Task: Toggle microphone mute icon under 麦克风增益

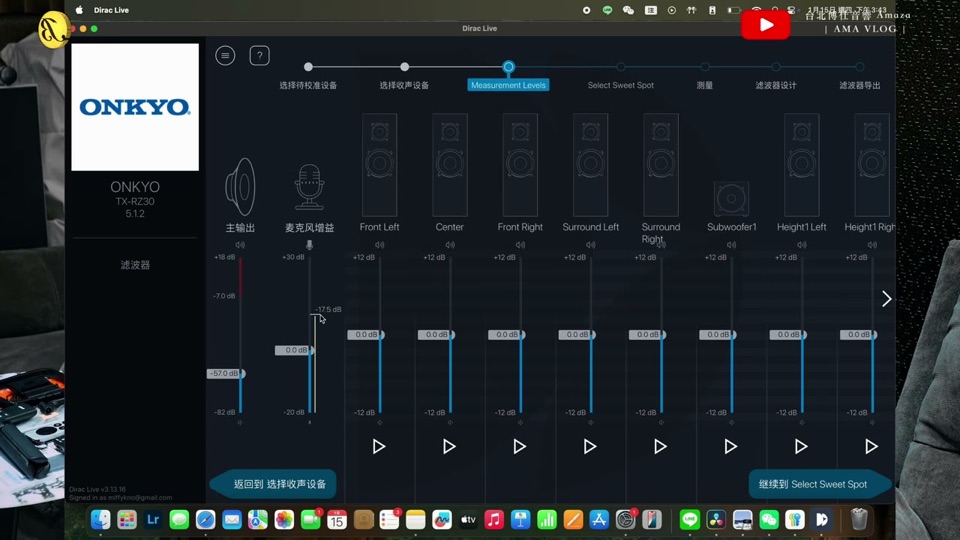Action: tap(309, 245)
